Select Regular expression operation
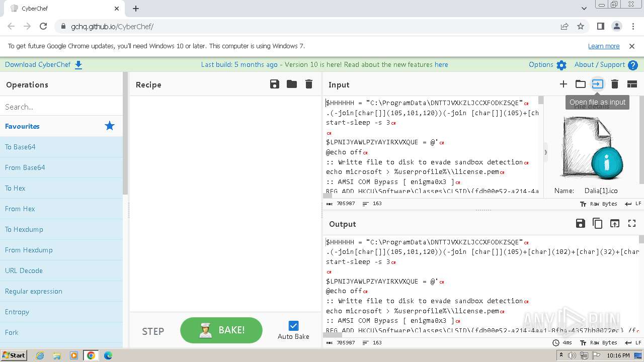The width and height of the screenshot is (644, 362). [x=61, y=291]
